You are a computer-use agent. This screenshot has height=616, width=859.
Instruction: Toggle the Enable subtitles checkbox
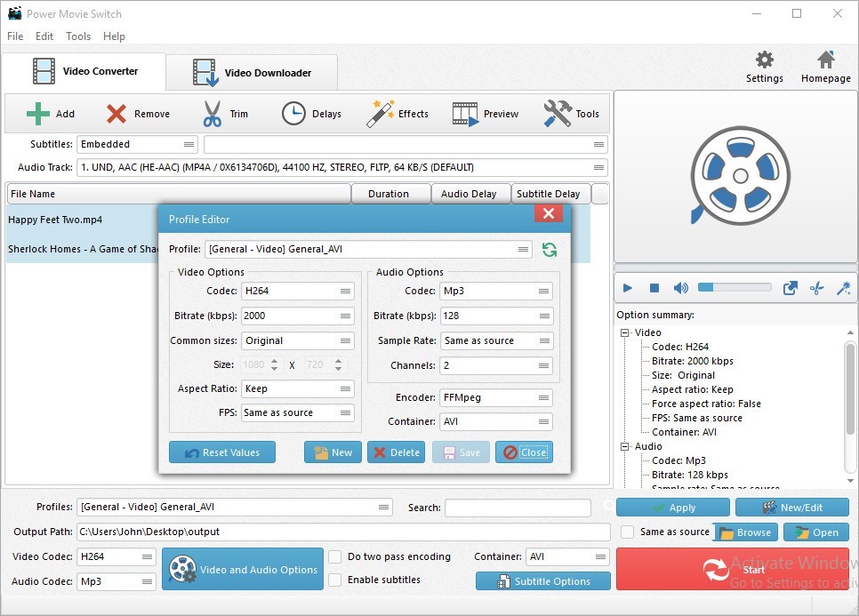coord(335,580)
